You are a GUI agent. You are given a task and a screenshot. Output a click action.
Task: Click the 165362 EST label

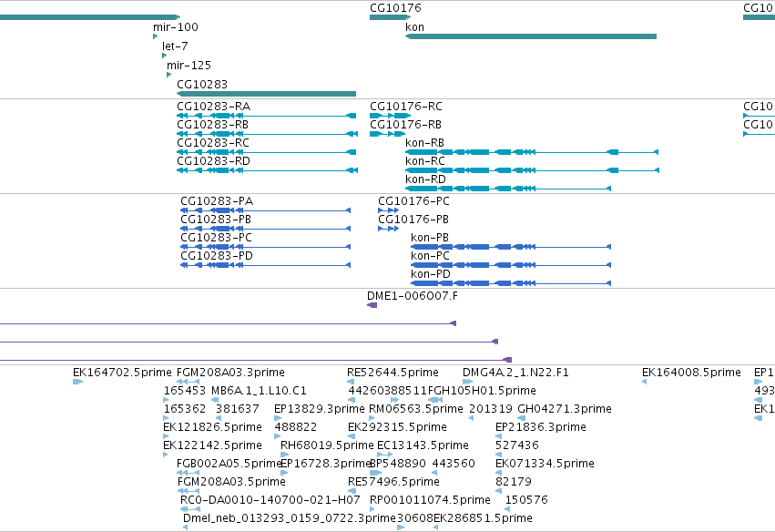(x=184, y=409)
